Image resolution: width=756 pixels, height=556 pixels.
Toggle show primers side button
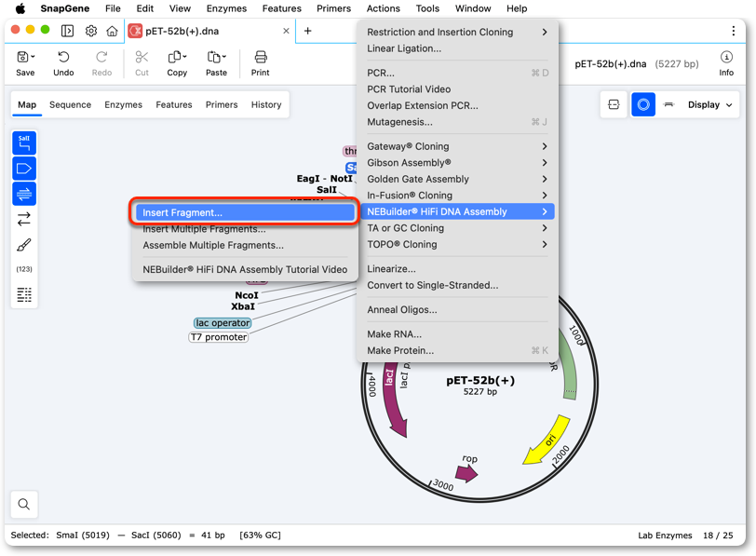24,194
